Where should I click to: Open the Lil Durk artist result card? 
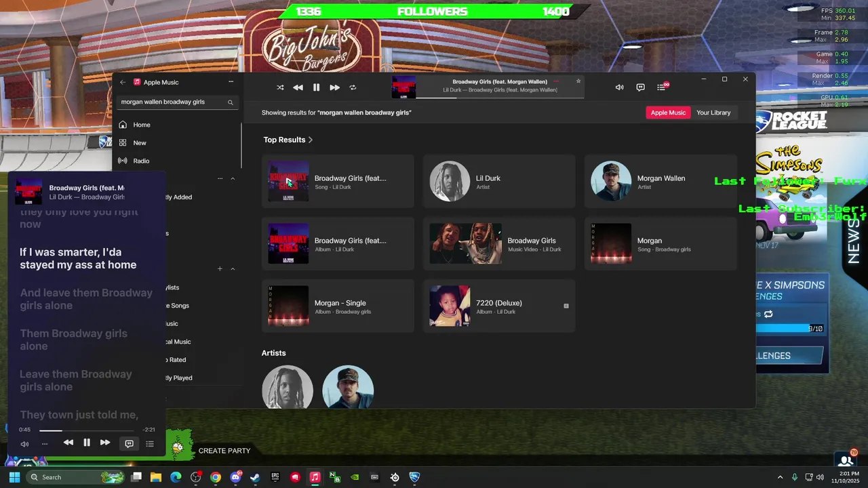tap(499, 181)
